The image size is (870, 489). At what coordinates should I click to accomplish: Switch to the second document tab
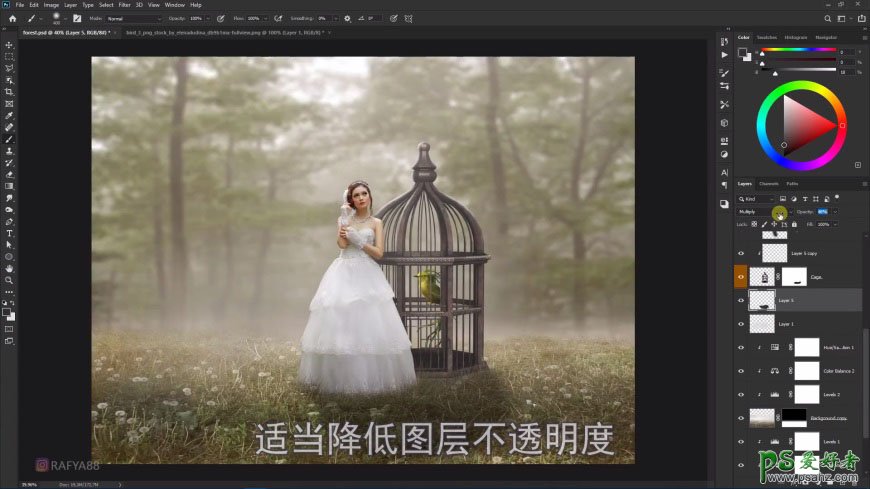pyautogui.click(x=224, y=33)
